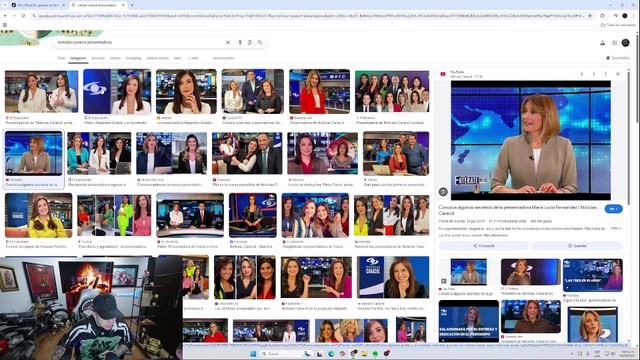Open Guardados saved items link
This screenshot has height=360, width=640.
[618, 58]
